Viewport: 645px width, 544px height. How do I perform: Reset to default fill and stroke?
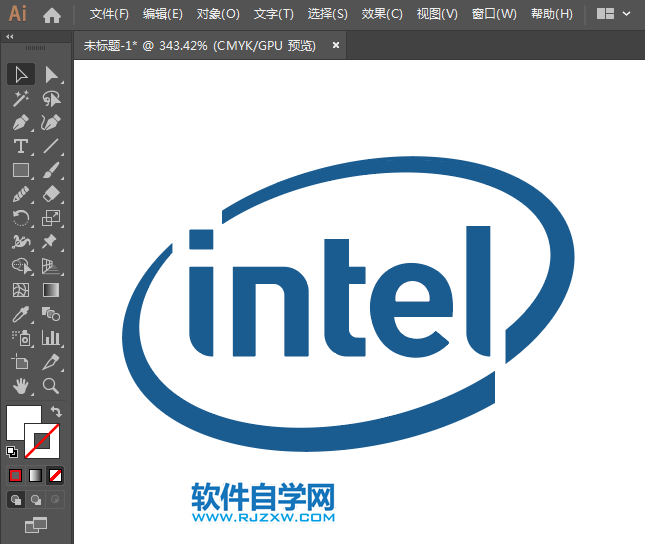pos(11,452)
